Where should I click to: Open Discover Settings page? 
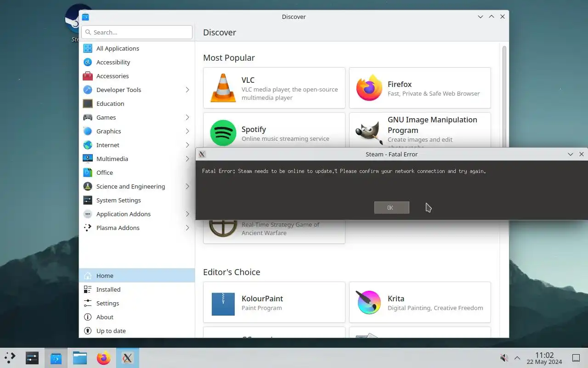(x=137, y=303)
